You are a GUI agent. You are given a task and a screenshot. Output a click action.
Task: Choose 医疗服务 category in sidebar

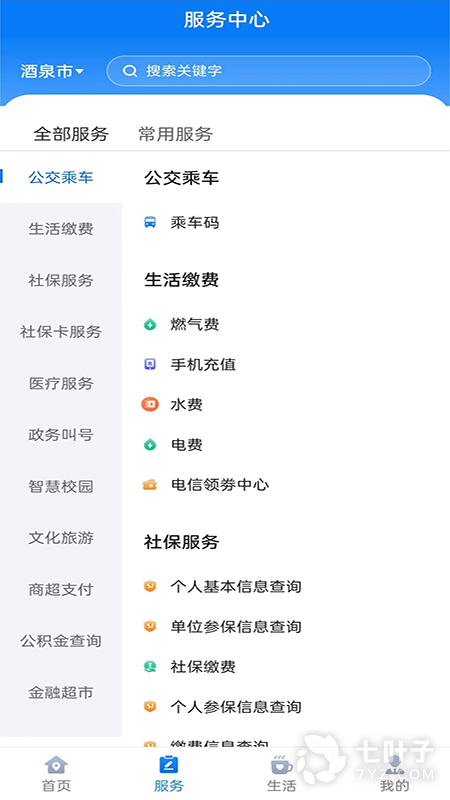(61, 383)
